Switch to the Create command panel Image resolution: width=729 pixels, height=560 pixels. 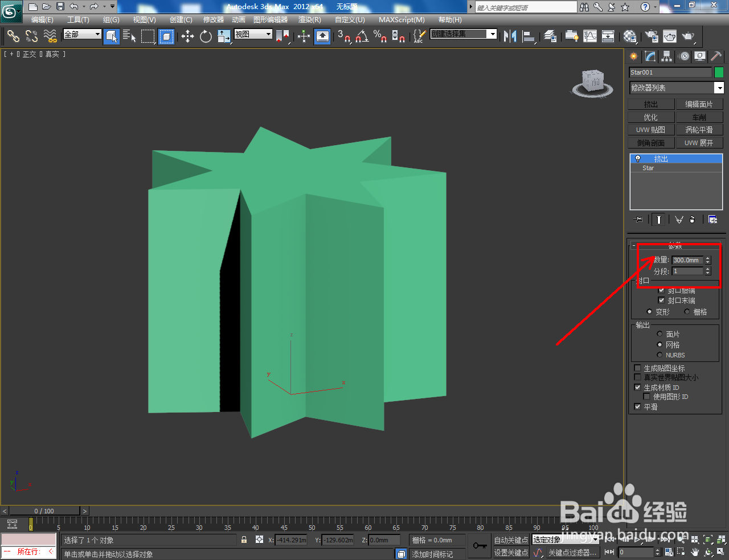634,56
